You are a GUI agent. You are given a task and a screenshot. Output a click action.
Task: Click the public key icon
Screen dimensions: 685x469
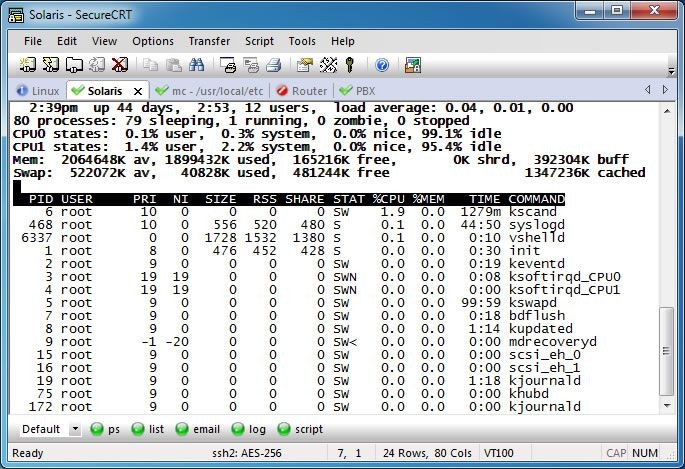click(349, 65)
